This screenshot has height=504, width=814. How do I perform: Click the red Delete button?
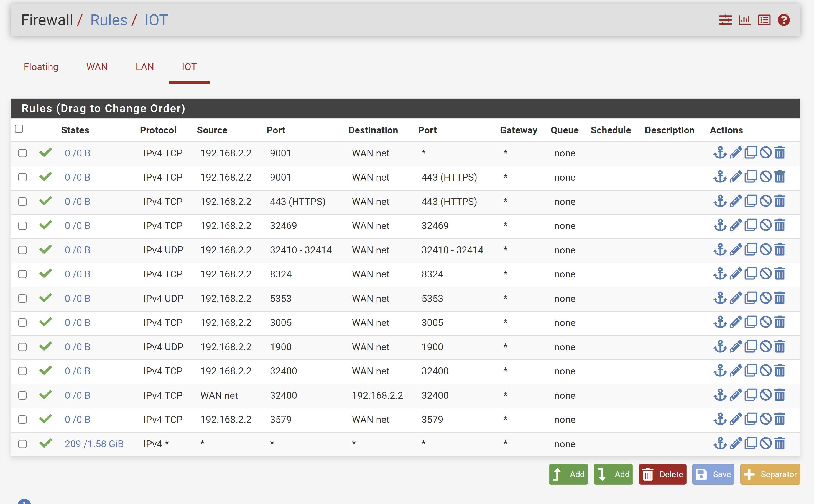[x=663, y=474]
